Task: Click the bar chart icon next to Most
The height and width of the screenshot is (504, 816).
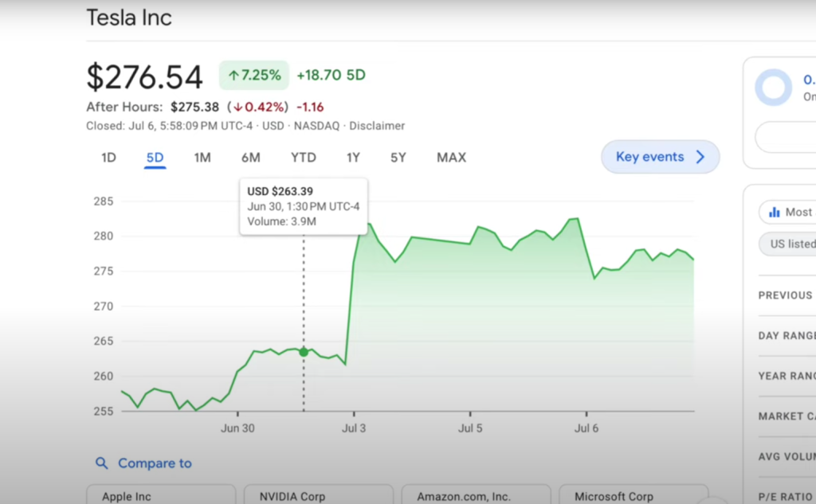Action: [x=775, y=212]
